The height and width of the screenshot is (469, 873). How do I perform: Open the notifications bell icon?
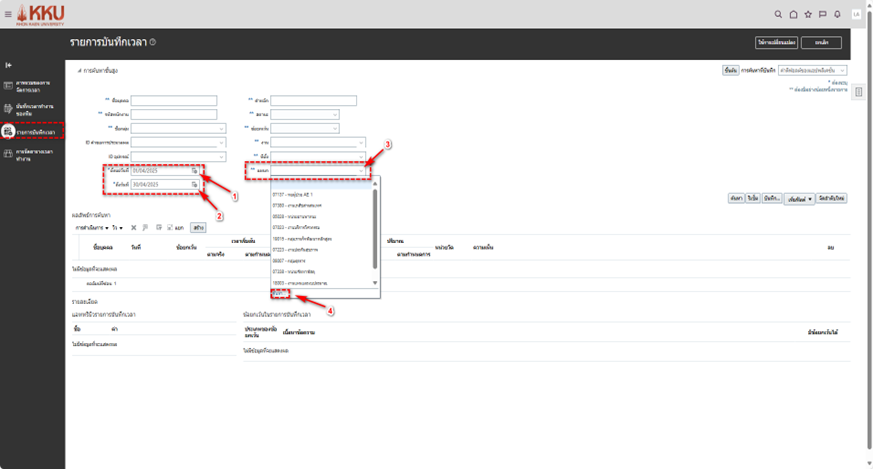(x=836, y=14)
